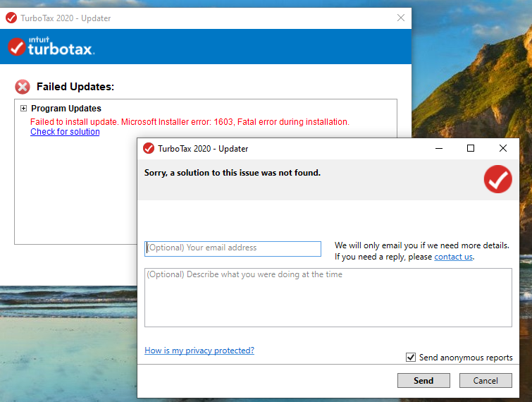Open the Check for solution link
Viewport: 532px width, 402px height.
pos(65,132)
